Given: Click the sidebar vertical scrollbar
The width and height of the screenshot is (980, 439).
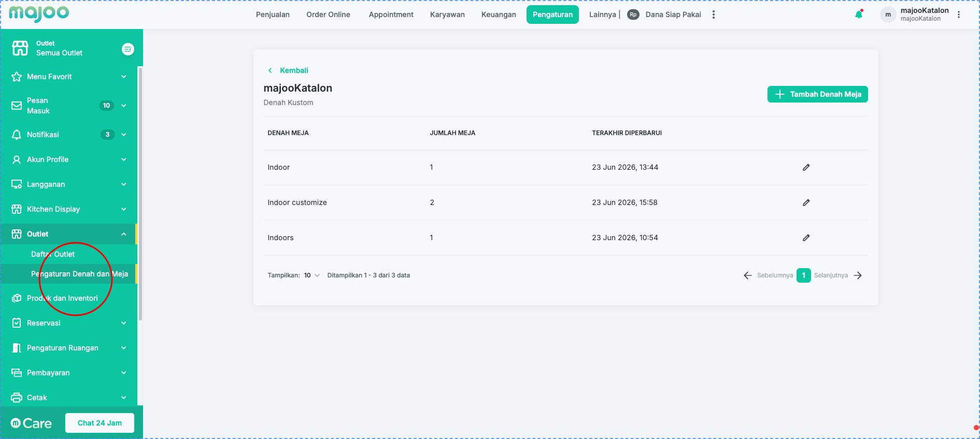Looking at the screenshot, I should pos(140,194).
